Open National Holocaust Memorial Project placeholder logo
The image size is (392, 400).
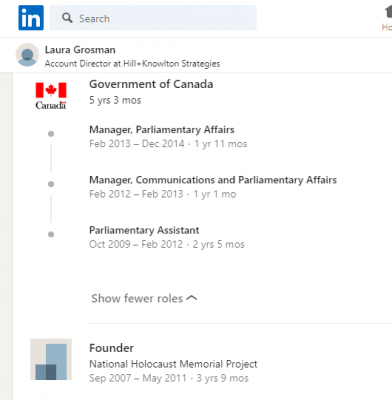pos(51,359)
